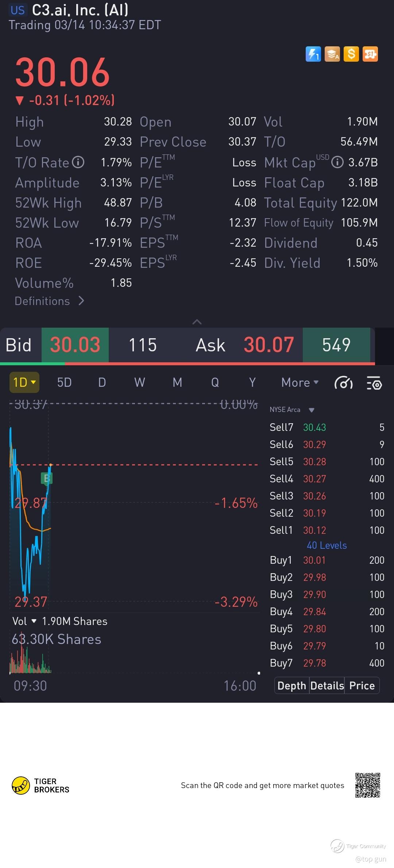This screenshot has width=394, height=868.
Task: Tap the yellow dollar sign icon
Action: (x=351, y=54)
